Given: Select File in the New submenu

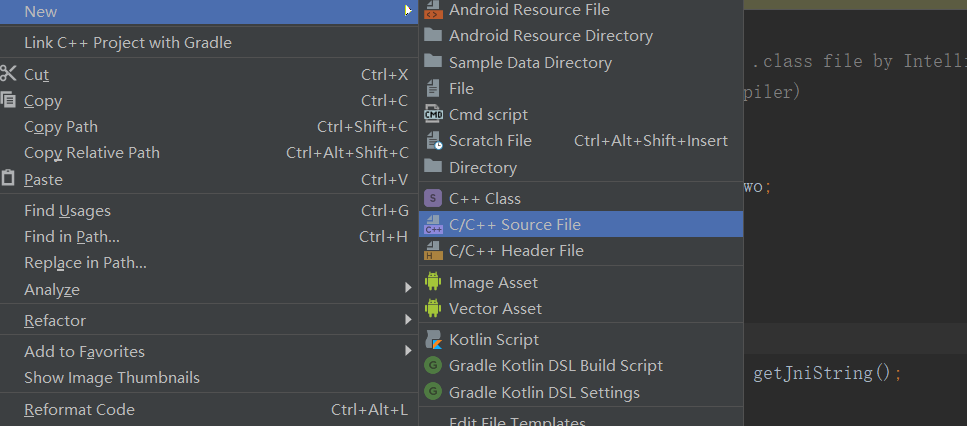Looking at the screenshot, I should 581,89.
